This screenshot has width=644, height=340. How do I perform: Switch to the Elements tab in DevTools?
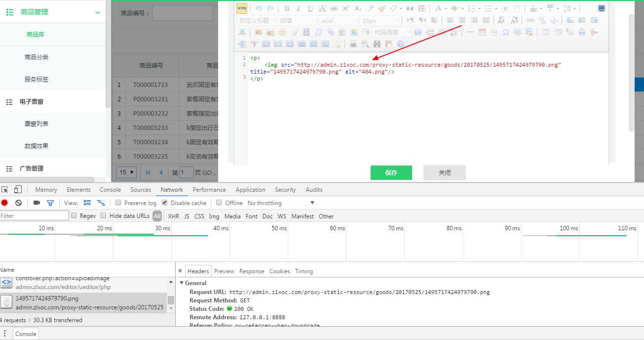pos(78,190)
